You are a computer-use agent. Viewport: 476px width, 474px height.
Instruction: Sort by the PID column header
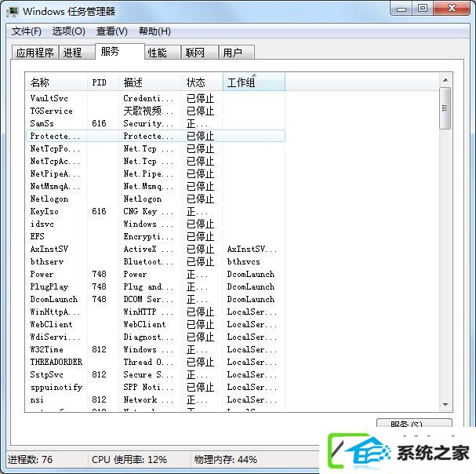(104, 82)
